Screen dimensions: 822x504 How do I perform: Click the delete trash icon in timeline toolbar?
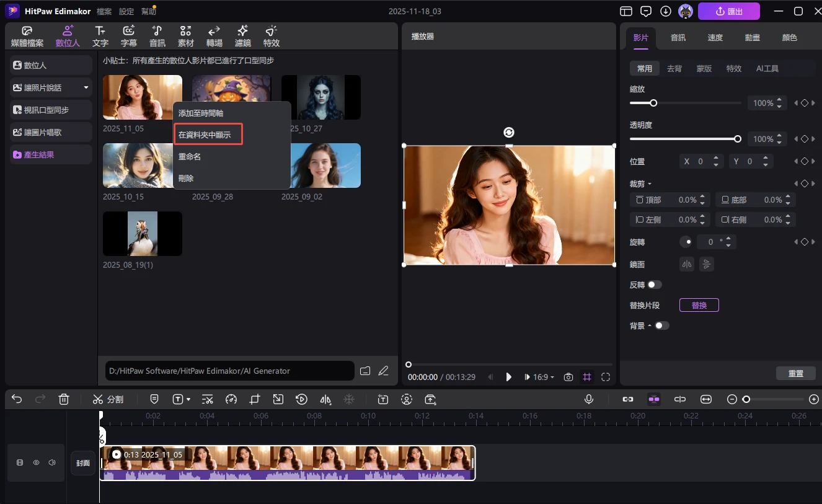point(64,399)
